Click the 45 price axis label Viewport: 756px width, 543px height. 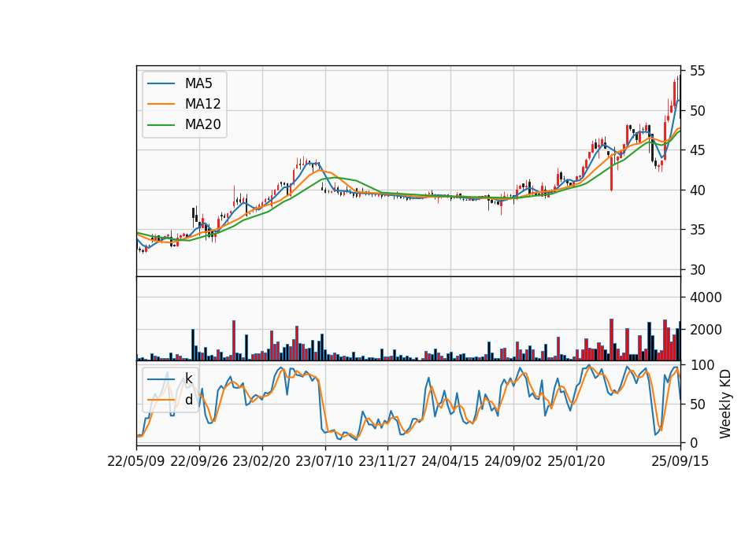(x=697, y=151)
